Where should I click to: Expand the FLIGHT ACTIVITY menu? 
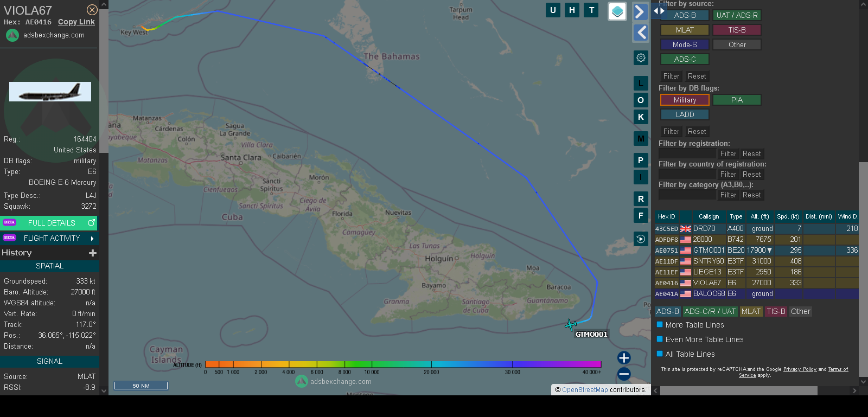click(x=49, y=238)
